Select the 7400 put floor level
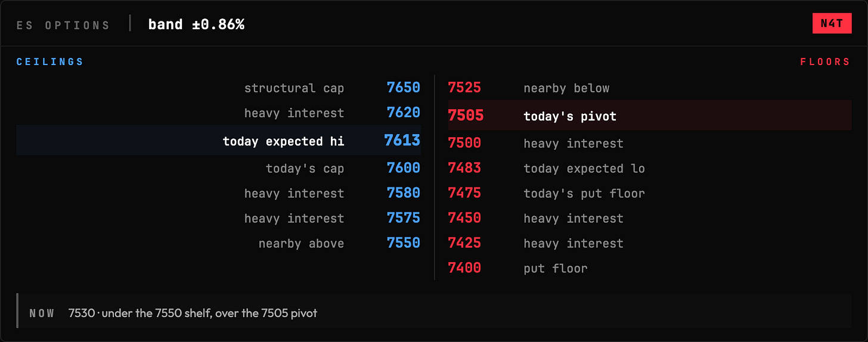 click(650, 269)
